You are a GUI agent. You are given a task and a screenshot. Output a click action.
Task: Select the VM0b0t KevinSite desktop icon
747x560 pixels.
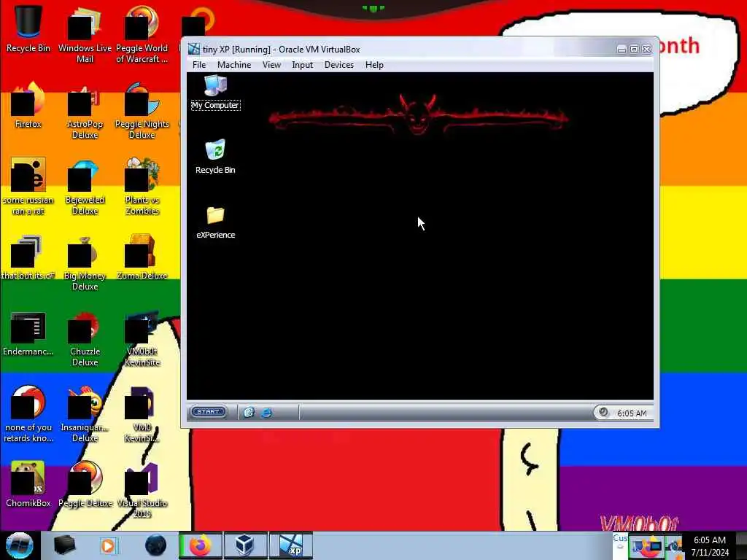[x=142, y=338]
